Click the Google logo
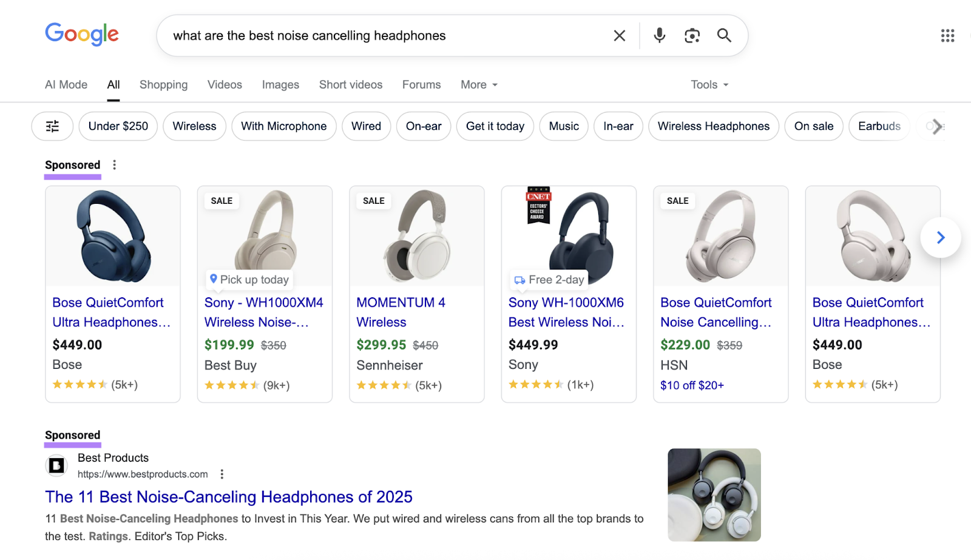Image resolution: width=971 pixels, height=560 pixels. (x=81, y=35)
